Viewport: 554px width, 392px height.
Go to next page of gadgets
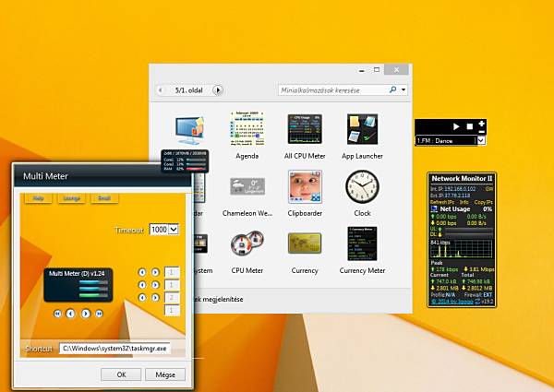218,90
